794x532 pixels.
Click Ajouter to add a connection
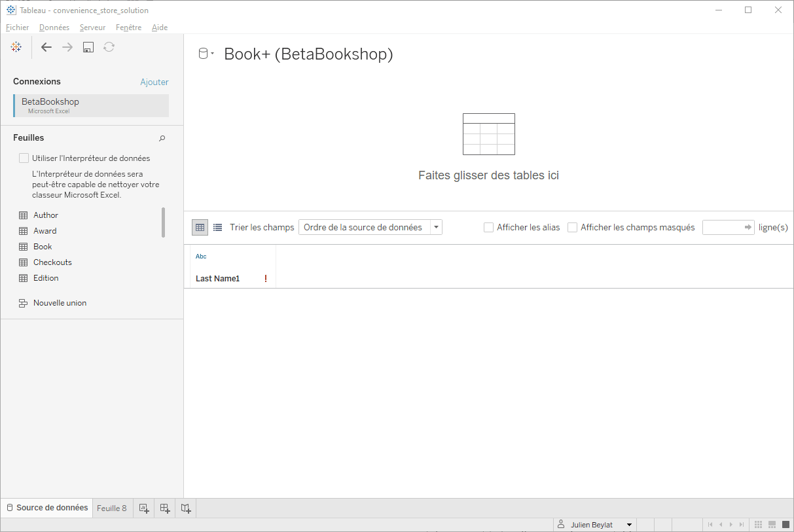point(154,82)
